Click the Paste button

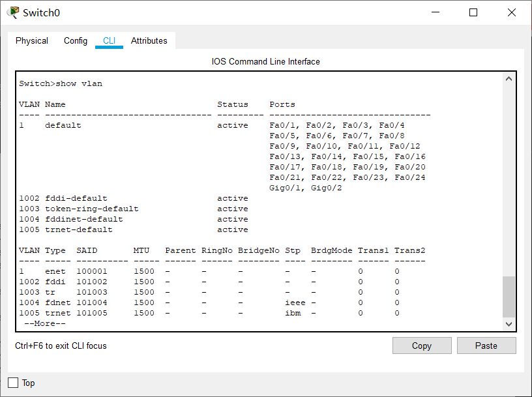[x=486, y=346]
